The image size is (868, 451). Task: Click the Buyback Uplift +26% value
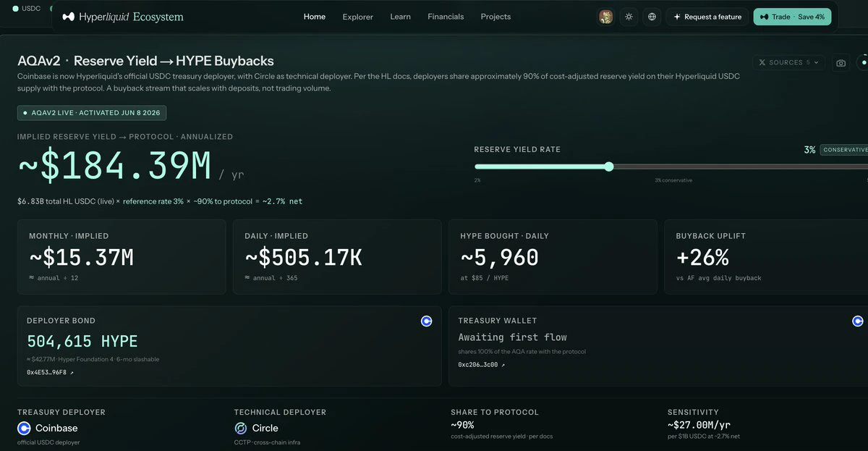click(x=702, y=258)
